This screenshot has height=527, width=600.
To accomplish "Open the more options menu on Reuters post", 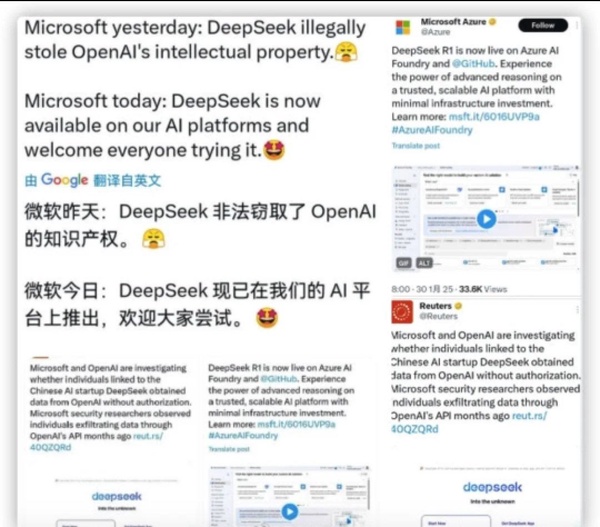I will coord(577,309).
